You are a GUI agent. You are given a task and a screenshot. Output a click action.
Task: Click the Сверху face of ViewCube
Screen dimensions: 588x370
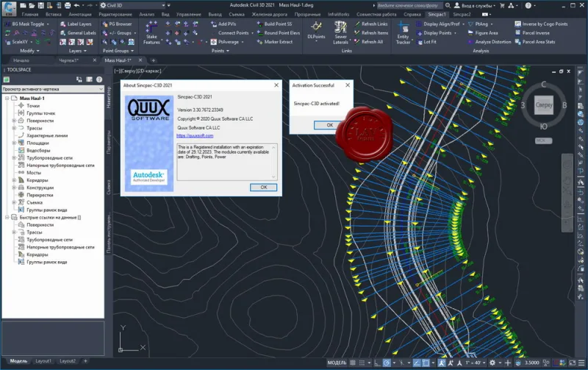pos(543,105)
